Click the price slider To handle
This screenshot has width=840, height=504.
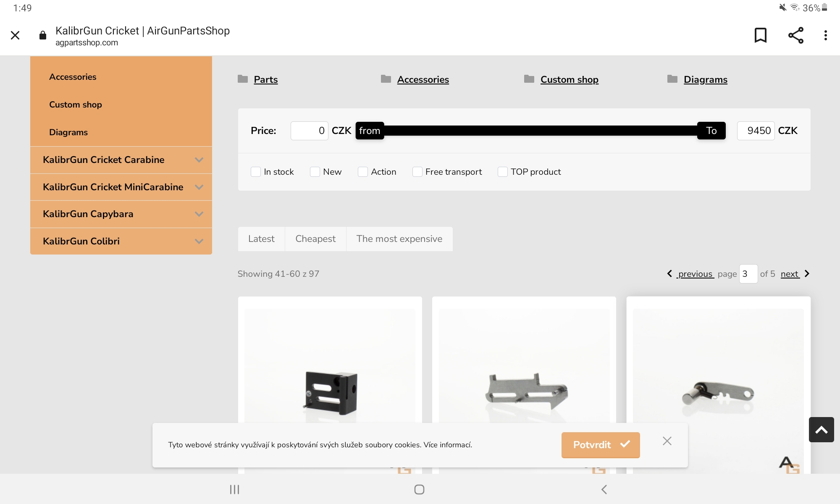(x=711, y=131)
